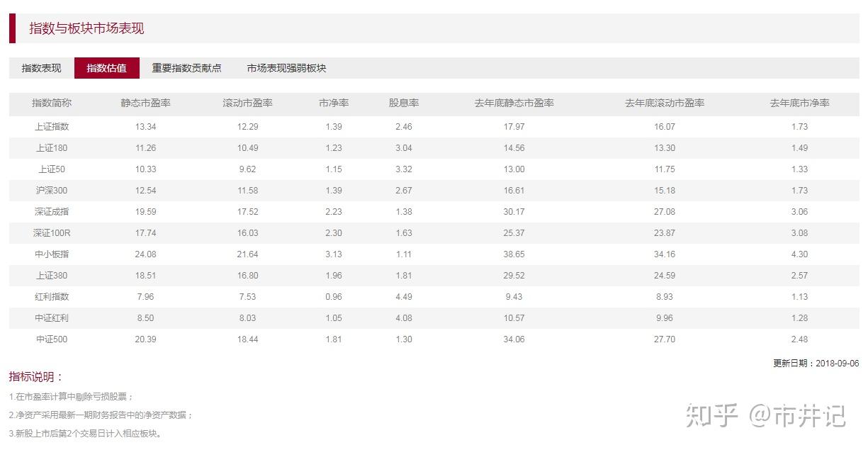Screen dimensions: 868x450
Task: Click the 指标说明 heading
Action: (37, 377)
